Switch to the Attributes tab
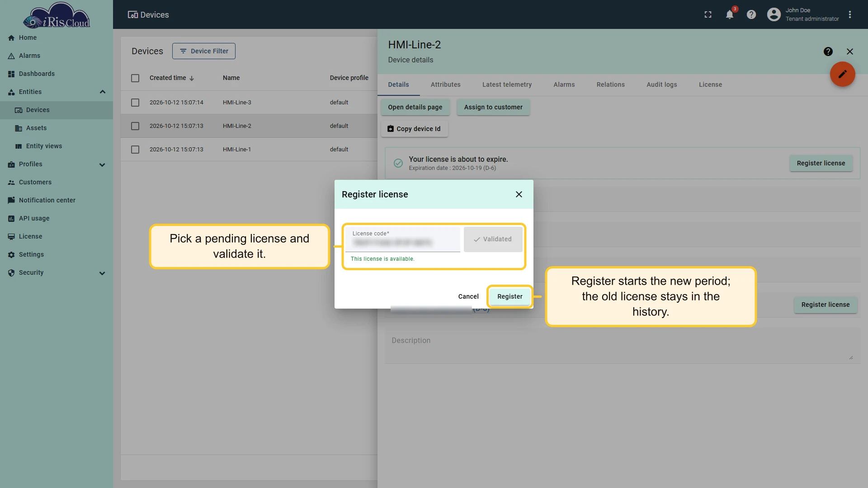868x488 pixels. click(446, 84)
